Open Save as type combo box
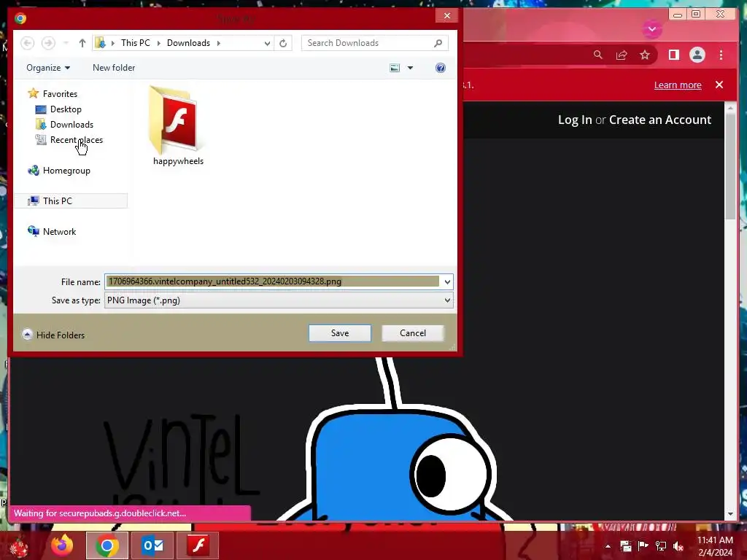 pos(279,300)
